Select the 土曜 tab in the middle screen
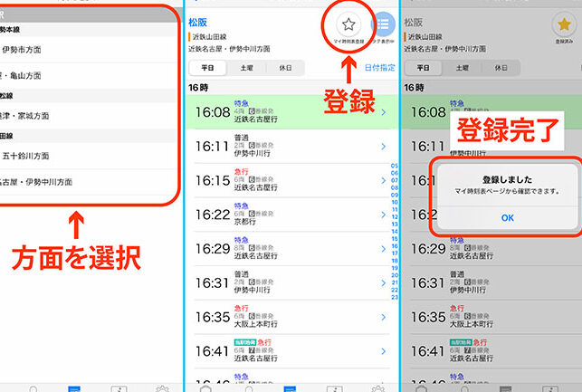The image size is (582, 392). pos(246,68)
